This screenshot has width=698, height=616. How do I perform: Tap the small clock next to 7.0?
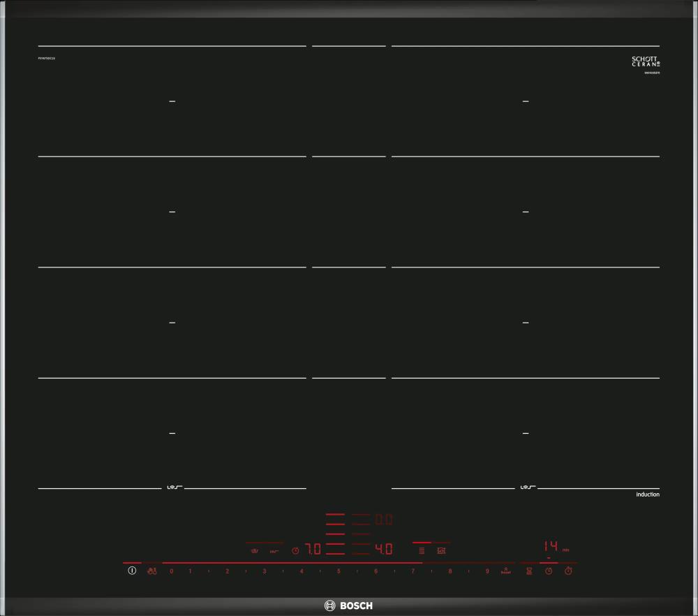point(295,551)
